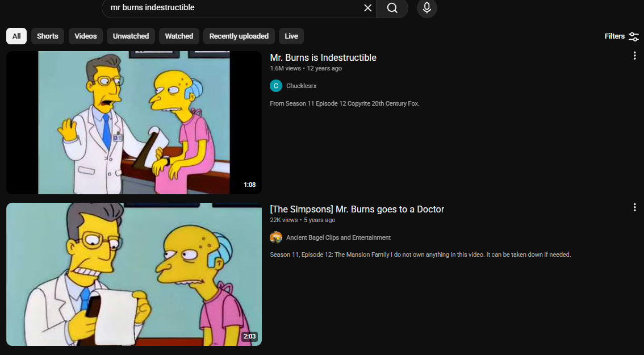The width and height of the screenshot is (644, 355).
Task: Click '22K views • 5 years ago' text
Action: point(303,220)
